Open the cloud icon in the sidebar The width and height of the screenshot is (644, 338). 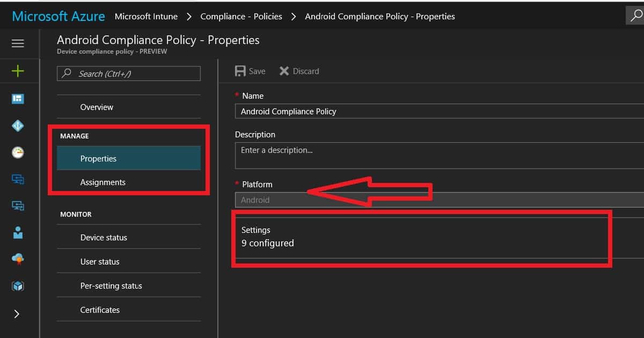tap(18, 259)
